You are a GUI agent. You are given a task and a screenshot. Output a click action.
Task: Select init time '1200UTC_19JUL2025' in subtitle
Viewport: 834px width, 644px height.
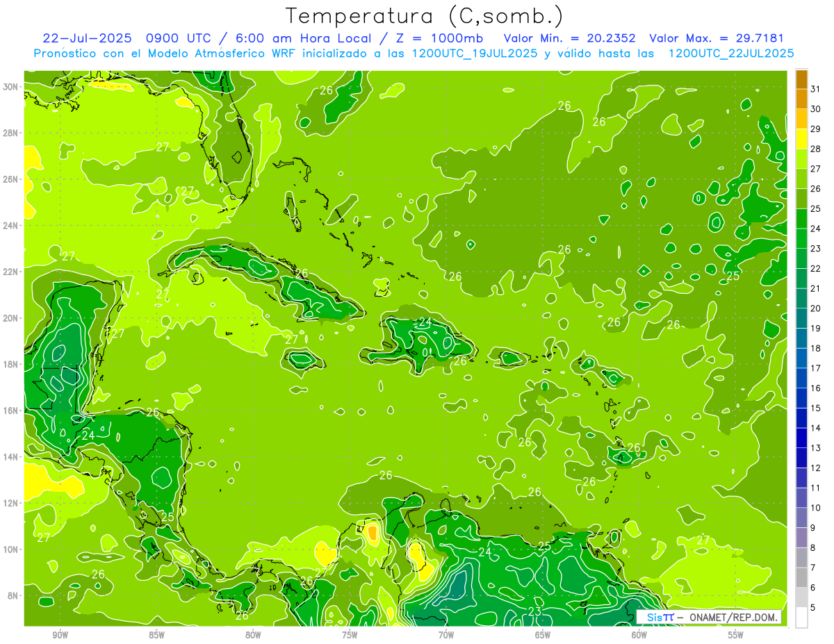475,53
